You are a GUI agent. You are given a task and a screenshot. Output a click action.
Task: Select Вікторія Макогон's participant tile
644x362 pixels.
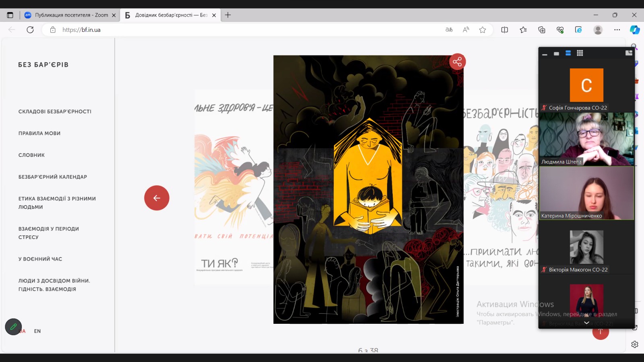pyautogui.click(x=586, y=247)
